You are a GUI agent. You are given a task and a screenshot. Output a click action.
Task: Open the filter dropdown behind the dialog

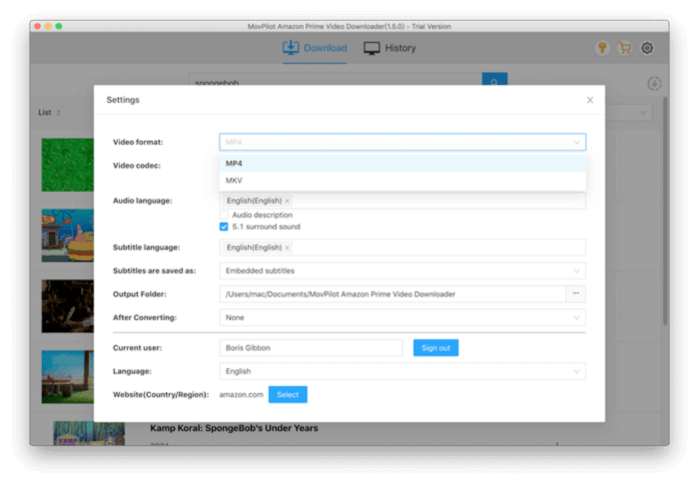(x=629, y=112)
